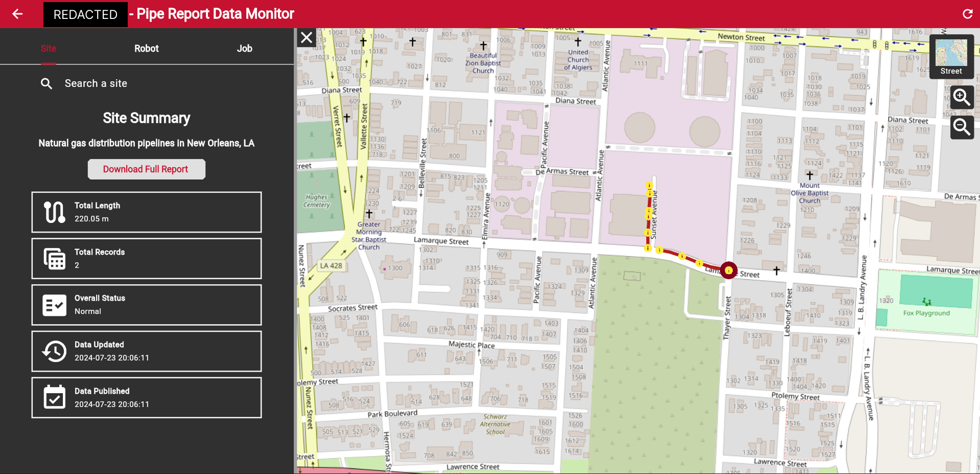Zoom out on the map
The image size is (980, 474).
click(x=962, y=127)
